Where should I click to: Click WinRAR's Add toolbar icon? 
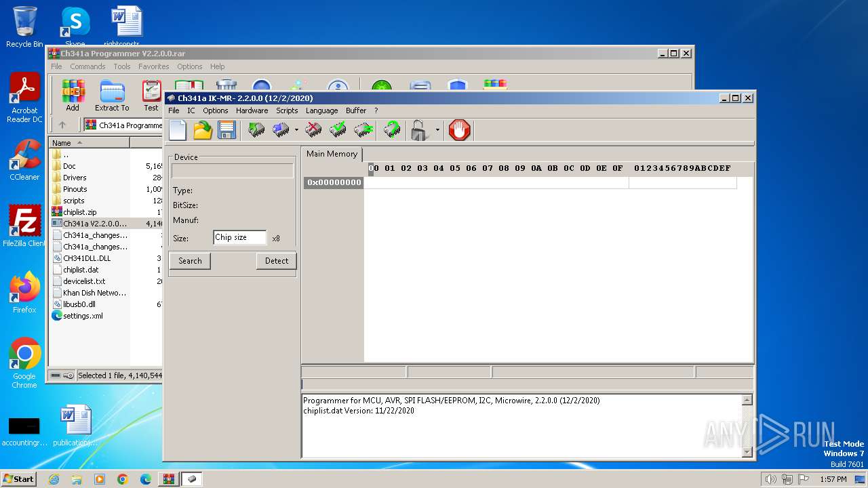73,96
